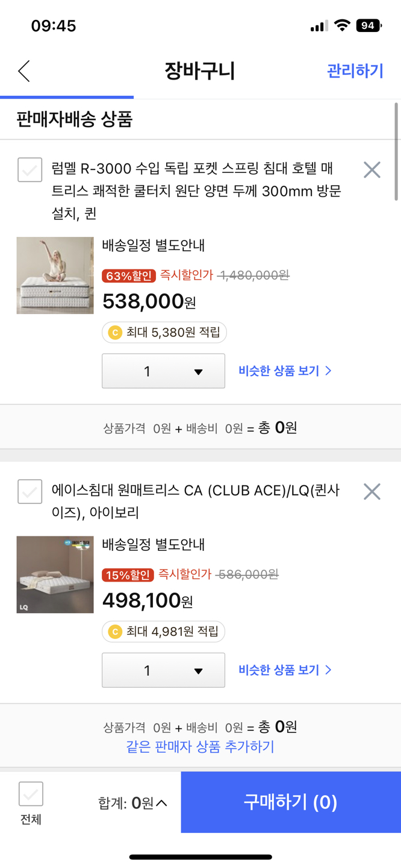This screenshot has height=868, width=401.
Task: Tap 같은 판매자 상품 추가하기 link
Action: [x=200, y=747]
